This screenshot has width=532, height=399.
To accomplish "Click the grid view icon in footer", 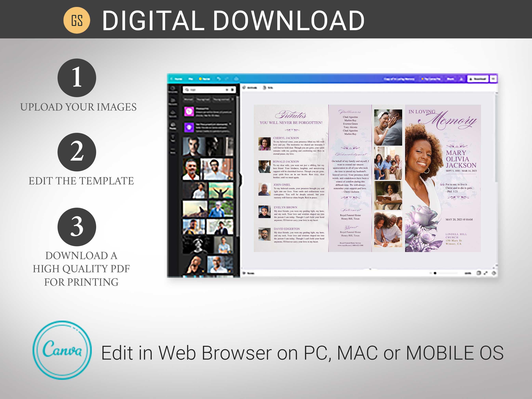I will [479, 273].
